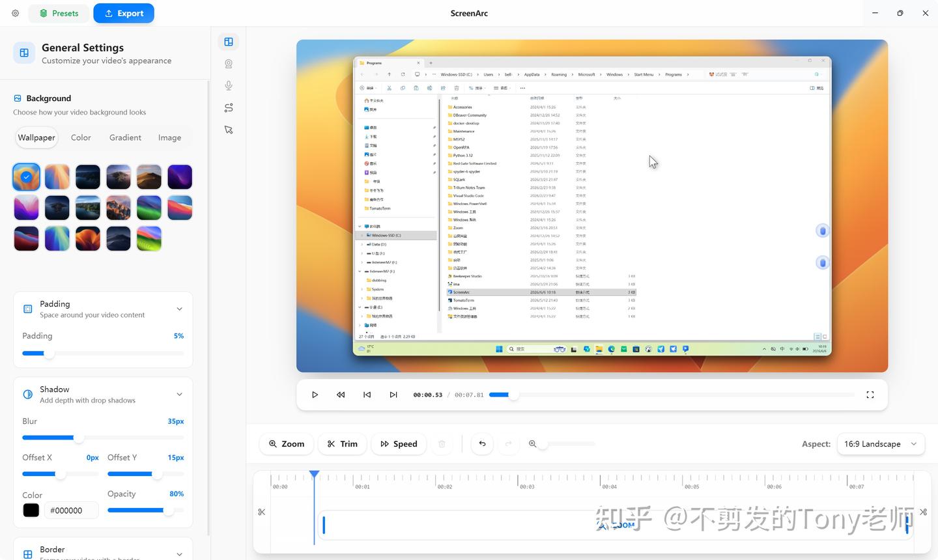
Task: Click the rewind double-arrow button
Action: coord(341,395)
